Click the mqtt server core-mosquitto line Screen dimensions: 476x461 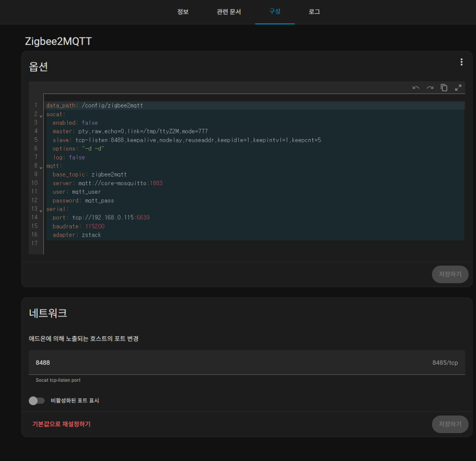tap(108, 183)
